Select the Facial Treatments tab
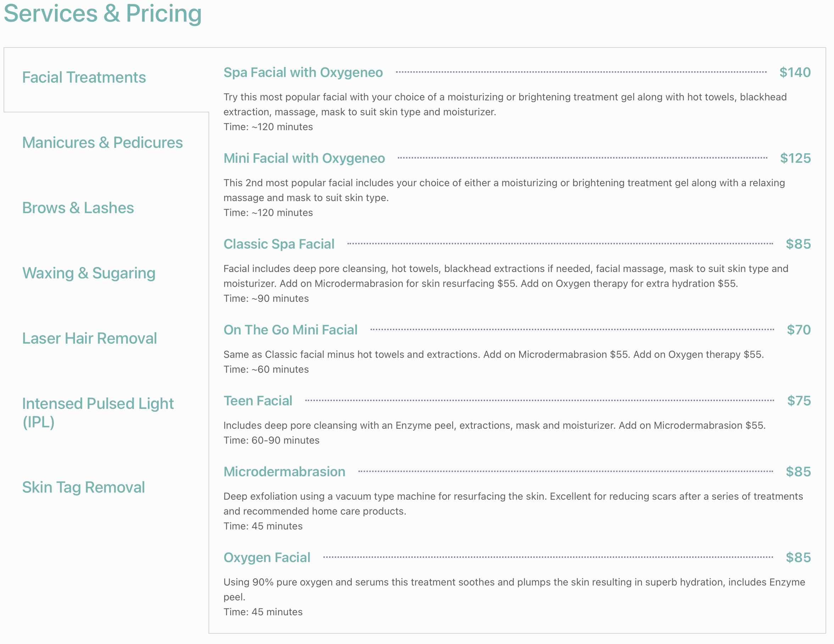This screenshot has width=834, height=644. point(84,78)
